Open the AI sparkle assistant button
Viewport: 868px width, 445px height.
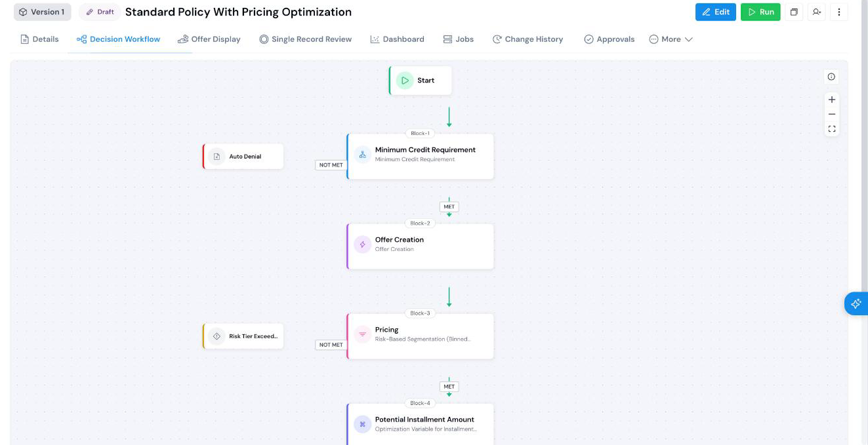(x=856, y=303)
